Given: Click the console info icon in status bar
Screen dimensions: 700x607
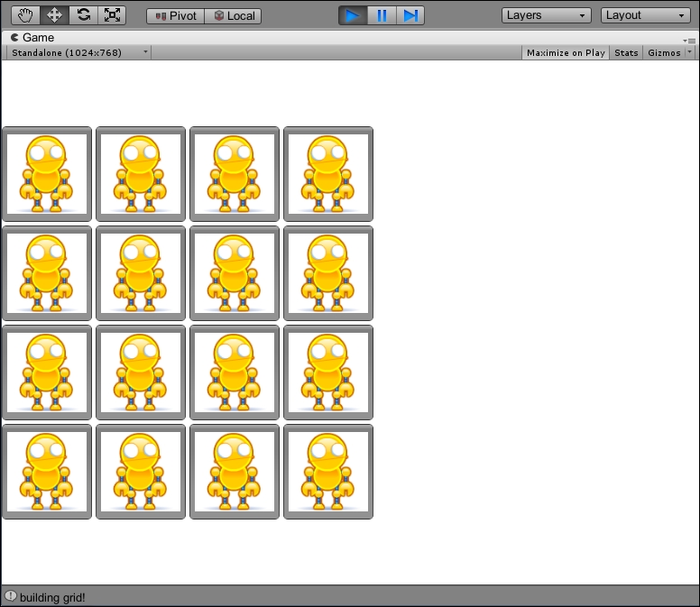Looking at the screenshot, I should 11,596.
